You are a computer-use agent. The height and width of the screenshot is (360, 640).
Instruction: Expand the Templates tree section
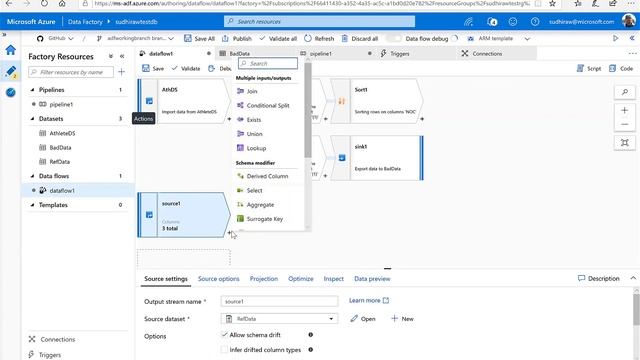[x=32, y=205]
